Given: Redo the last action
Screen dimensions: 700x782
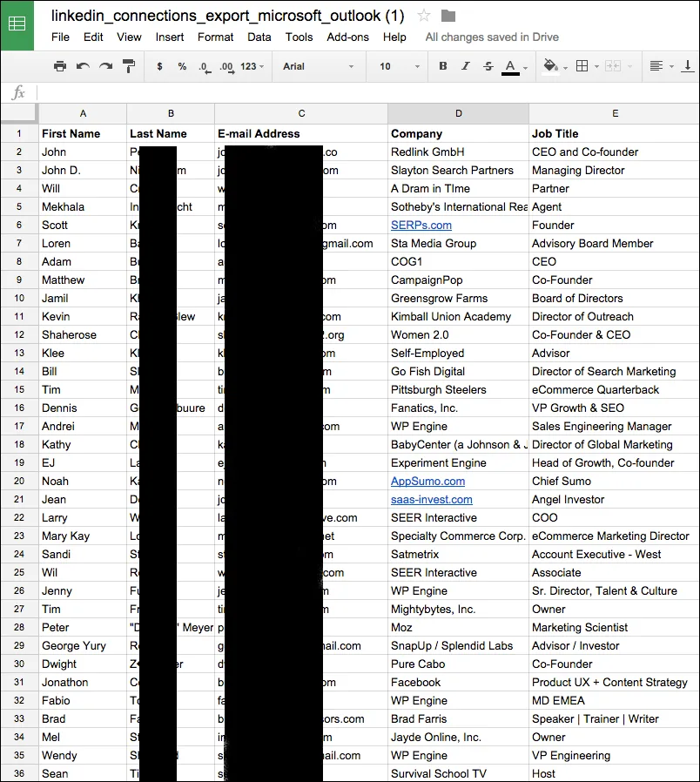Looking at the screenshot, I should (105, 66).
